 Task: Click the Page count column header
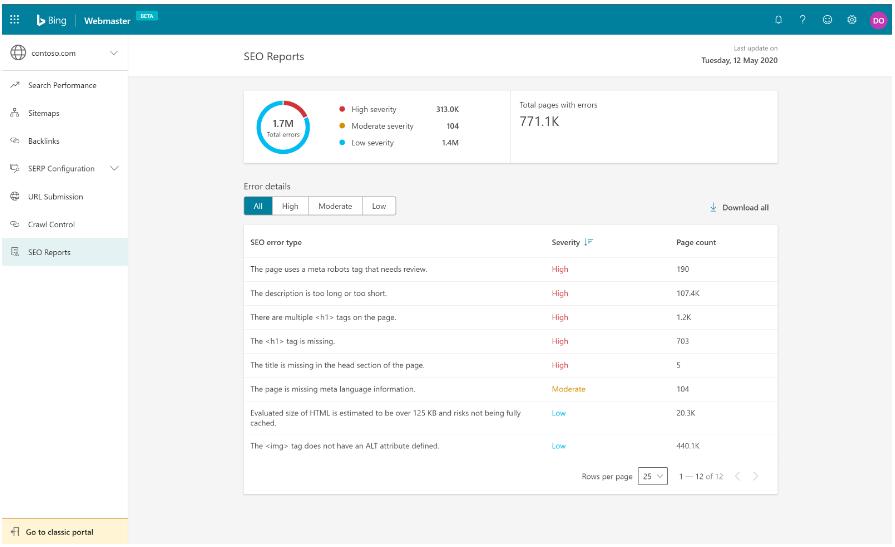[x=696, y=242]
